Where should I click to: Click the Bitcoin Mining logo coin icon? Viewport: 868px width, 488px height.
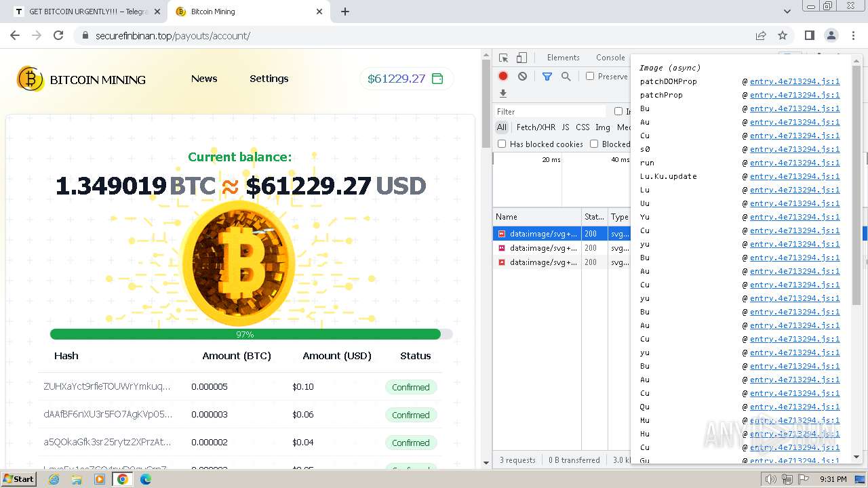click(31, 79)
